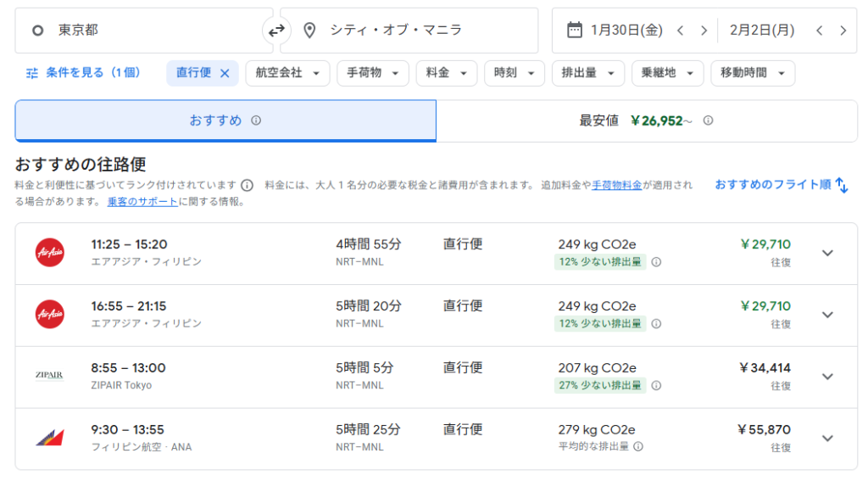This screenshot has height=481, width=868.
Task: Open the 乗継地 filter dropdown
Action: pos(667,73)
